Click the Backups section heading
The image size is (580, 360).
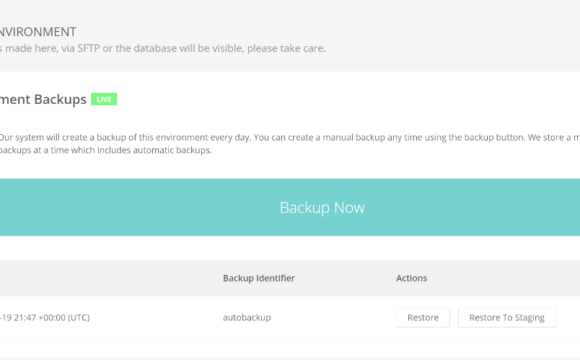(x=43, y=99)
